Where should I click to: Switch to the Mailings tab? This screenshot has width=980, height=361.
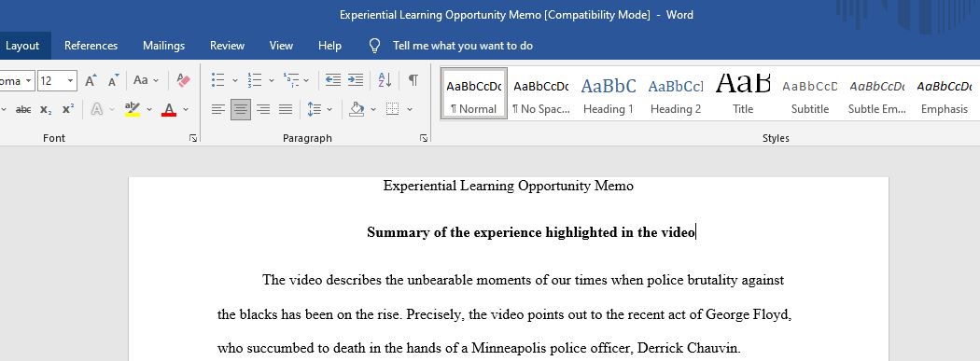coord(163,46)
